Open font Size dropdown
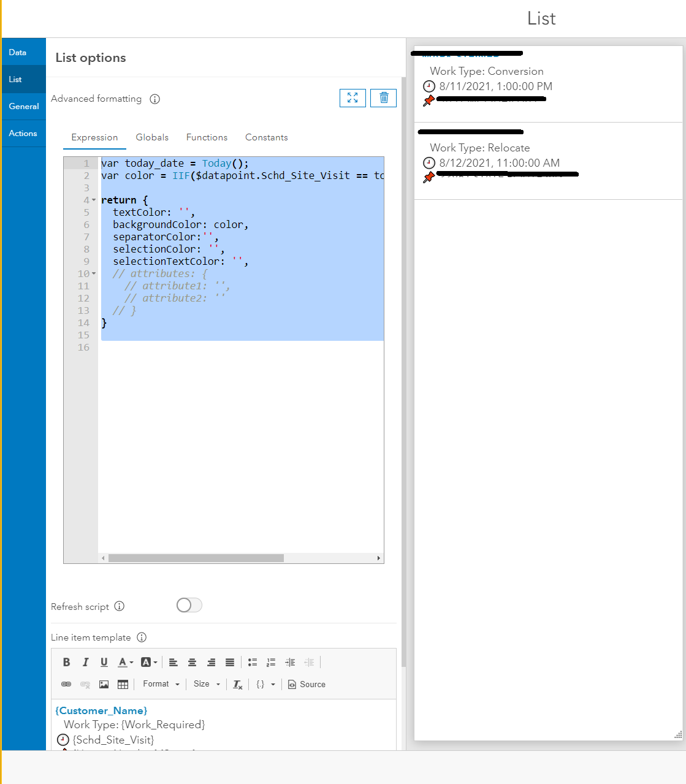 [x=207, y=684]
